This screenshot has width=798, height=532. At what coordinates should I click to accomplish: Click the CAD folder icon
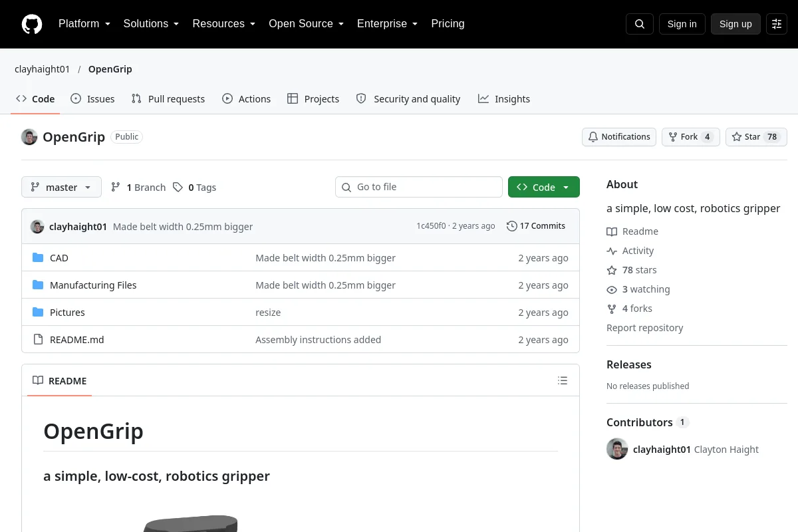[38, 258]
